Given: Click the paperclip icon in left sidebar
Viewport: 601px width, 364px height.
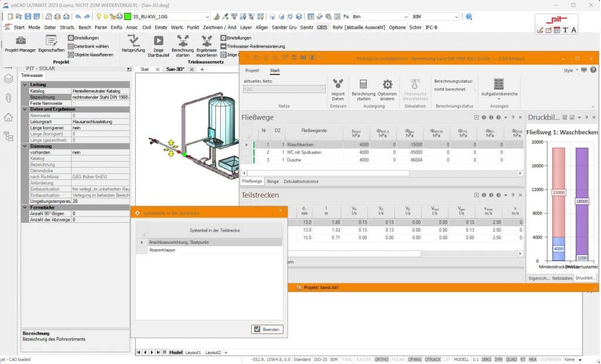Looking at the screenshot, I should [8, 98].
